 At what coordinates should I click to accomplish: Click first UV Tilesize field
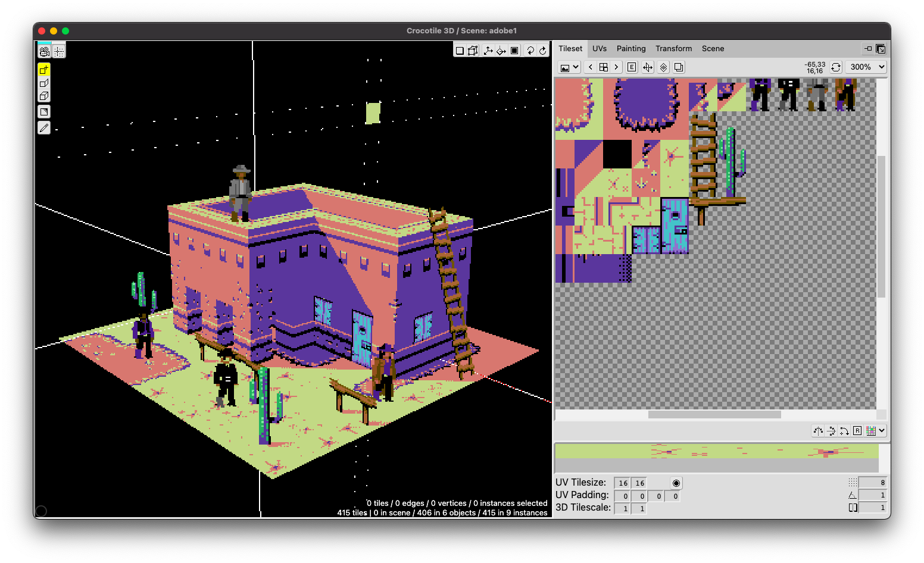pyautogui.click(x=622, y=483)
